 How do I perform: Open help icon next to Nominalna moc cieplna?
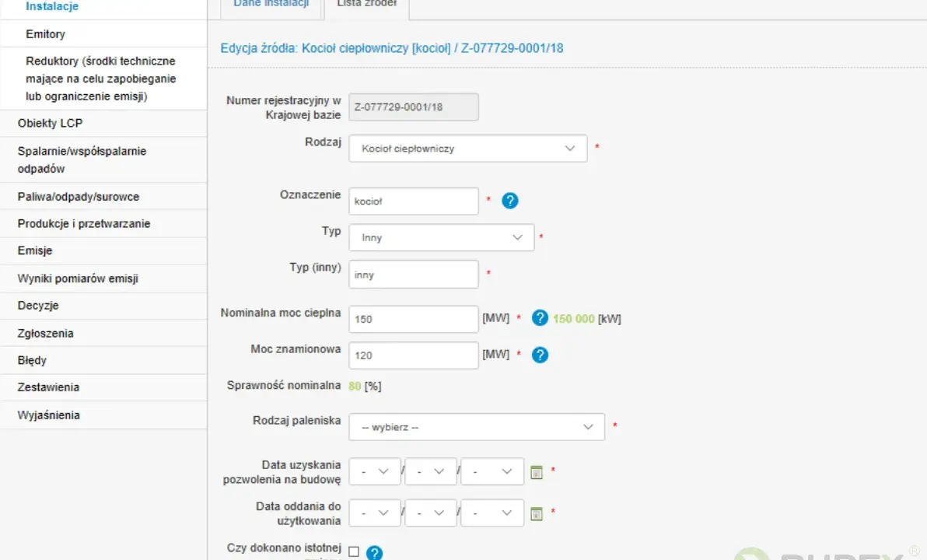coord(540,318)
